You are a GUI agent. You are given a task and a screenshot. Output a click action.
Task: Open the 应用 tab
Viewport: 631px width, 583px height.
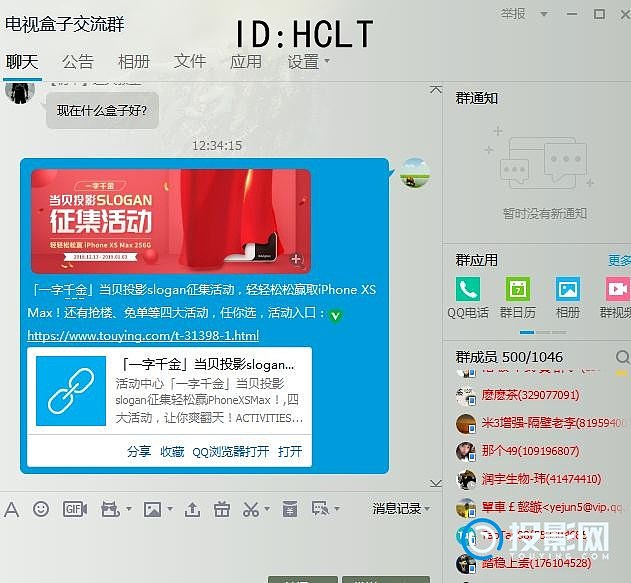point(245,62)
